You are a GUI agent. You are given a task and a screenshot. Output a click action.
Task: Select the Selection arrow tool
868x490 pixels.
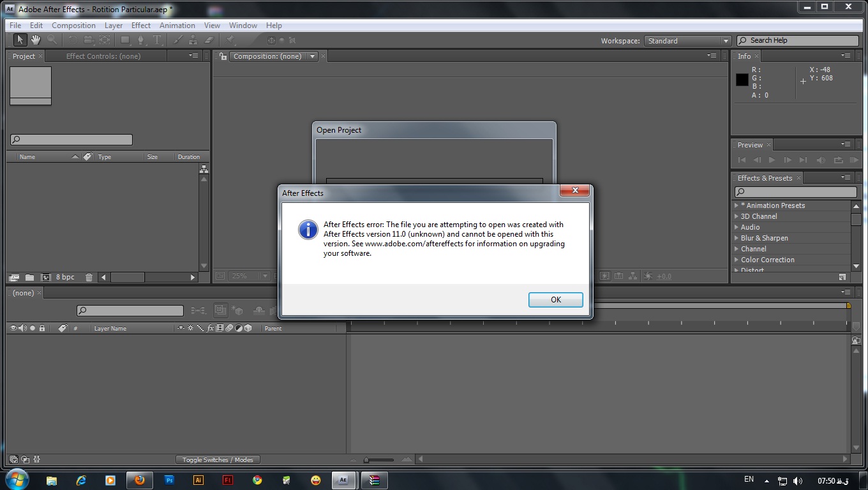(x=20, y=40)
